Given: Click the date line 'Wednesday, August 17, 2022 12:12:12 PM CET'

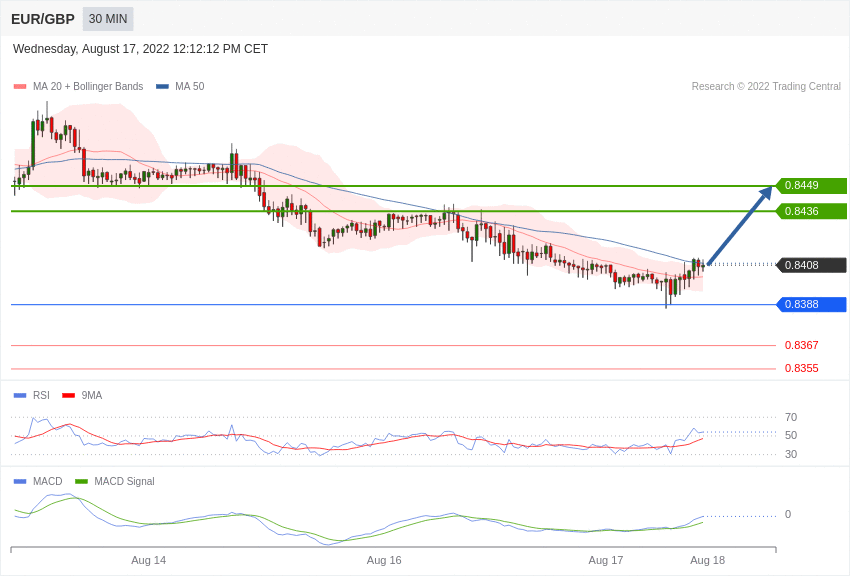Looking at the screenshot, I should point(140,49).
